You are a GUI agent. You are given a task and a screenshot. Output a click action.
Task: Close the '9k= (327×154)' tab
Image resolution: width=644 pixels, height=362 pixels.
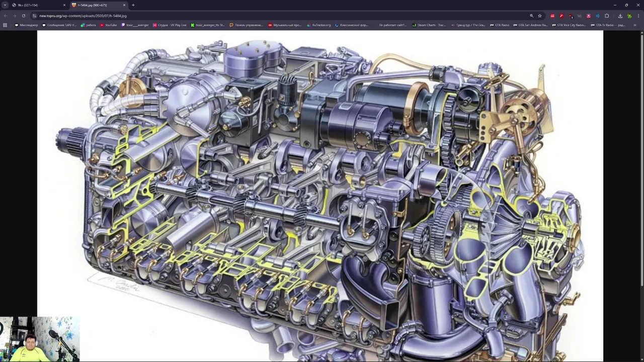(64, 5)
